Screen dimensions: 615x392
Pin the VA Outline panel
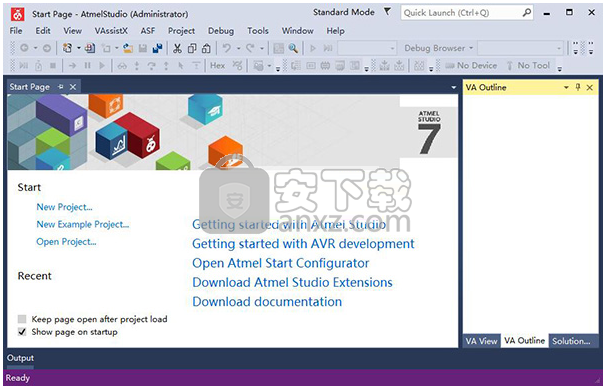(x=578, y=87)
